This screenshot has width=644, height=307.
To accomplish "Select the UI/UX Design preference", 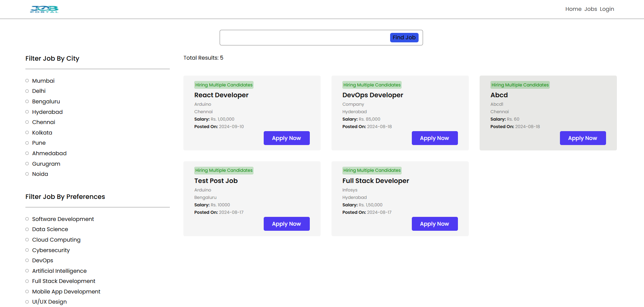I will point(27,301).
